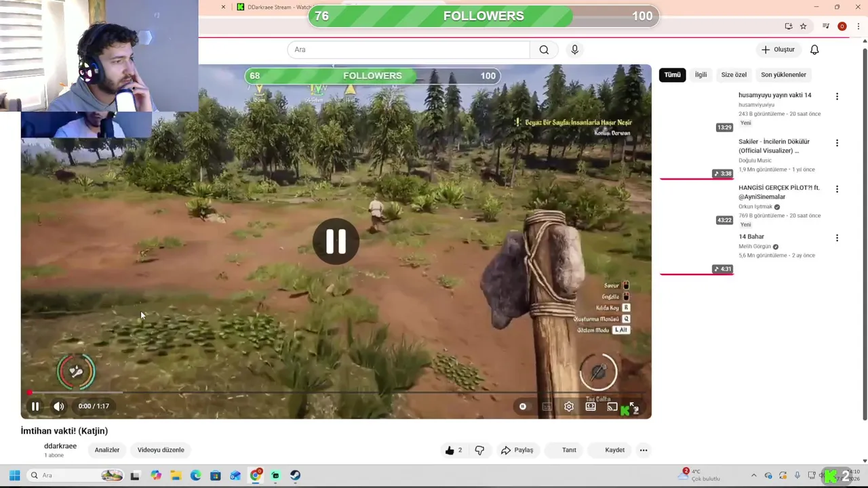This screenshot has height=488, width=868.
Task: Click the 43:22 duration thumbnail
Action: pyautogui.click(x=696, y=204)
